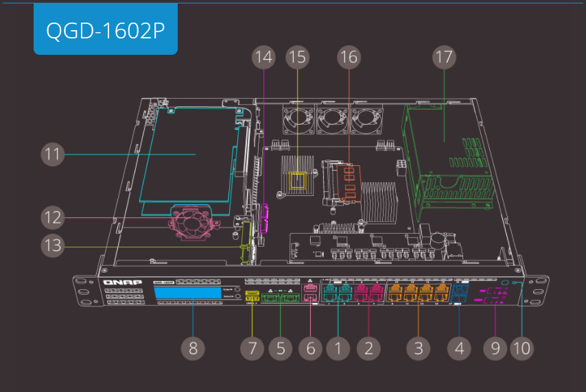Click callout number 7 marker
This screenshot has height=392, width=586.
[252, 347]
